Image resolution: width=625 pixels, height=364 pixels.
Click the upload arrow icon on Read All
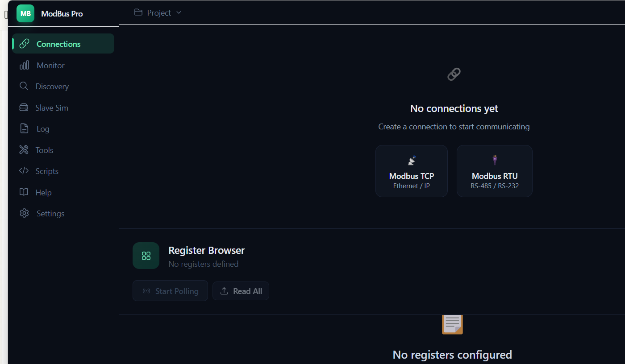pyautogui.click(x=225, y=291)
